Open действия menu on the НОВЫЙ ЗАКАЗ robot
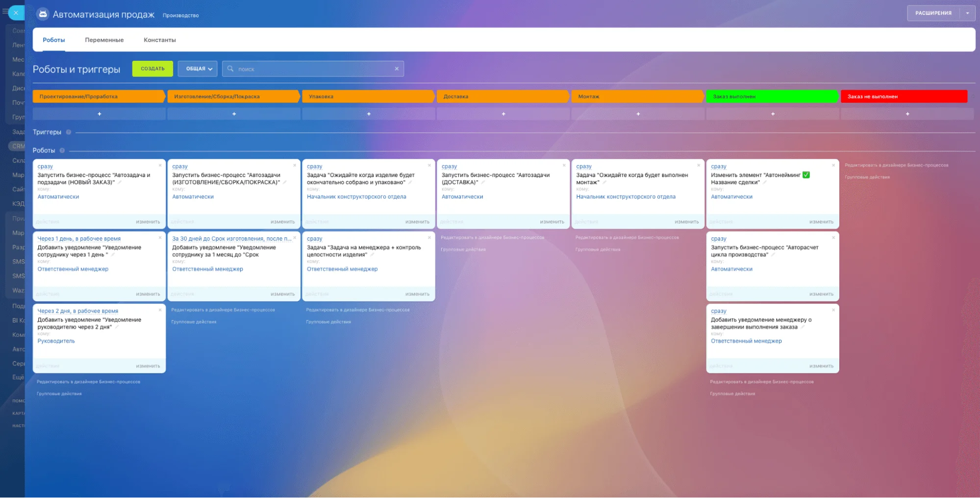980x498 pixels. pos(48,222)
